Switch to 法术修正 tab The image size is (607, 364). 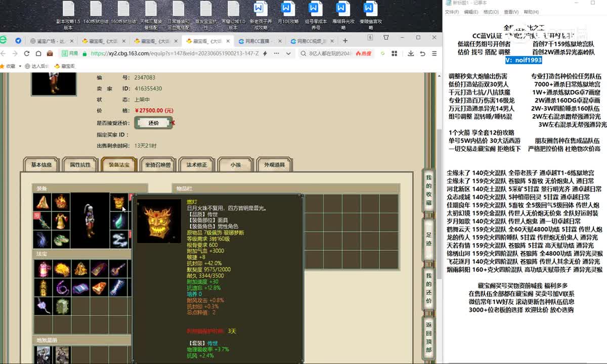[197, 165]
